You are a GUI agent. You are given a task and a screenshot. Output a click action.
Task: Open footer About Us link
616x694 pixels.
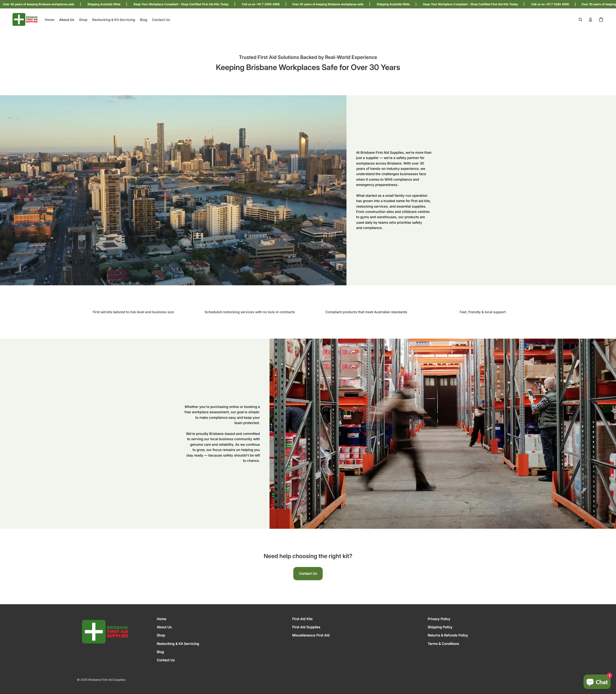164,627
